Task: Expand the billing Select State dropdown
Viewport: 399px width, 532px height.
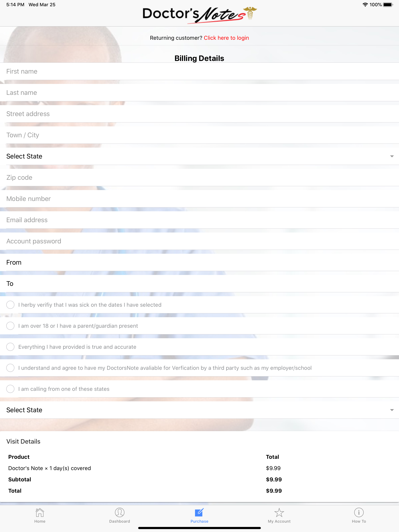Action: (x=199, y=156)
